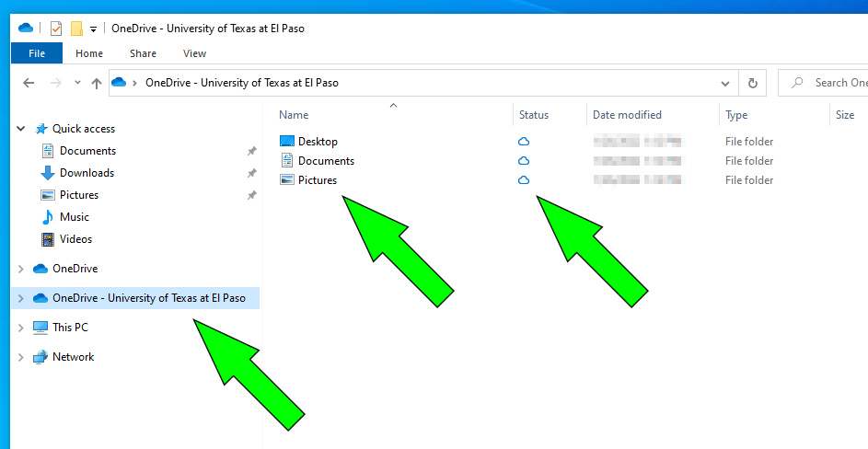Click the Music note icon in sidebar
Viewport: 868px width, 449px height.
pyautogui.click(x=48, y=217)
